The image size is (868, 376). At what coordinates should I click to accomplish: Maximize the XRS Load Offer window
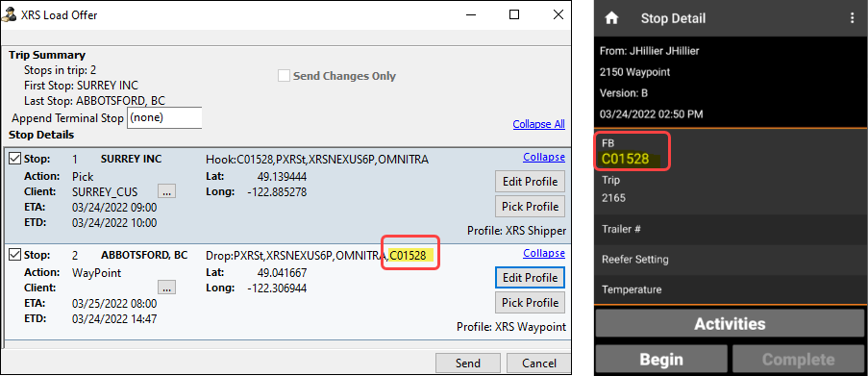pos(514,15)
